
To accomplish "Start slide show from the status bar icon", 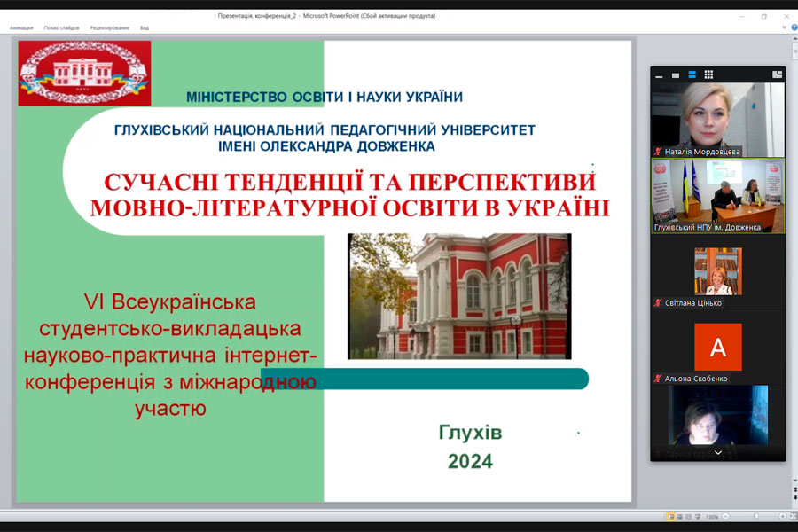I will click(x=698, y=517).
